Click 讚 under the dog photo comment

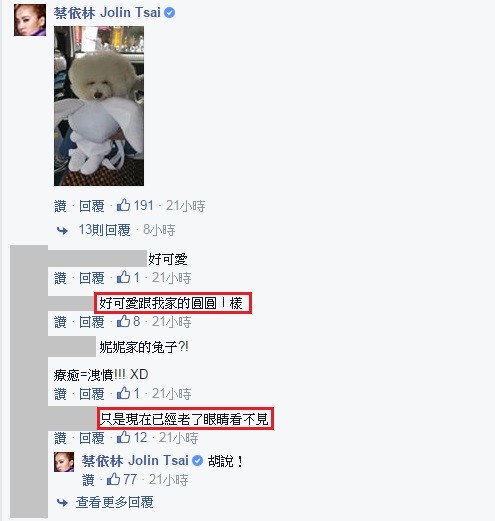coord(60,206)
